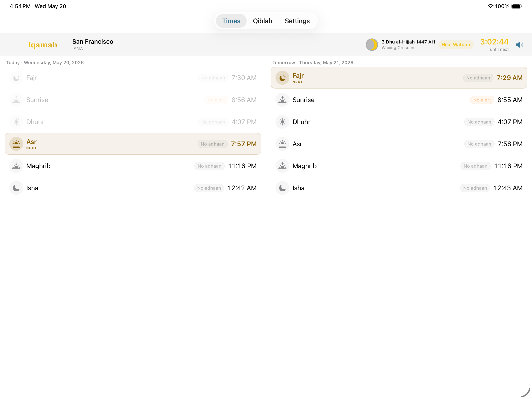Tap today's Asr icon
The width and height of the screenshot is (532, 399).
pos(16,144)
